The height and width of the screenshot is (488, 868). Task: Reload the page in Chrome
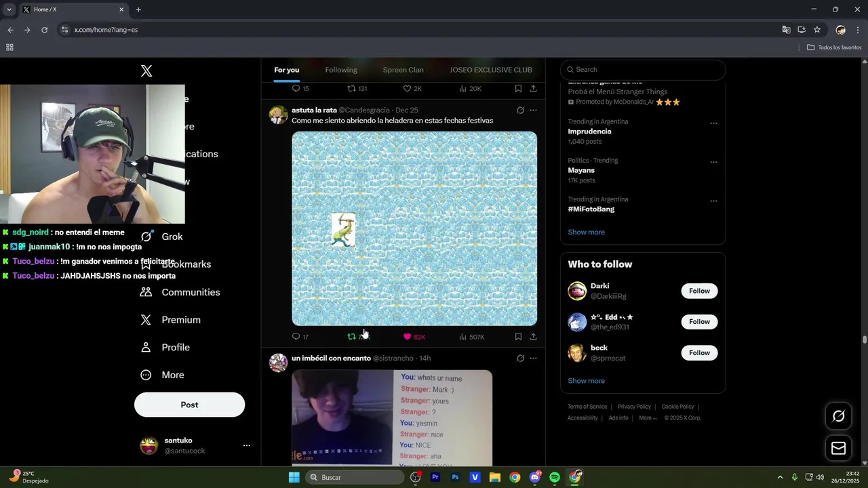(x=44, y=30)
